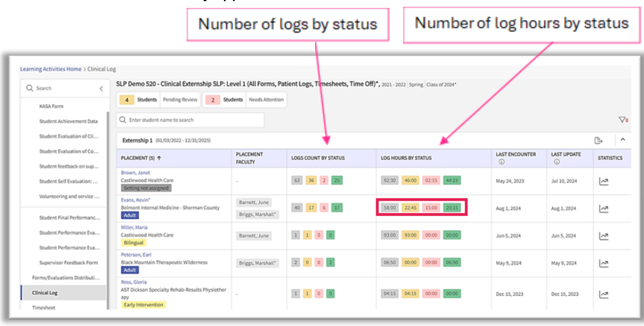Click info icon under Last Update header
644x326 pixels.
(x=557, y=162)
